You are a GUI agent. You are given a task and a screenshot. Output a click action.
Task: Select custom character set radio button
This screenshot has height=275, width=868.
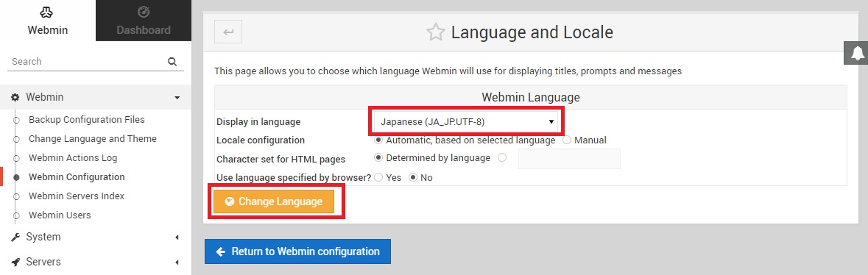tap(502, 157)
